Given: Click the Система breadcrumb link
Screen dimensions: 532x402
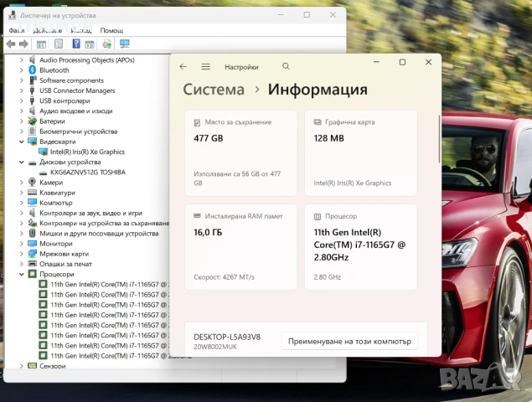Looking at the screenshot, I should 214,90.
